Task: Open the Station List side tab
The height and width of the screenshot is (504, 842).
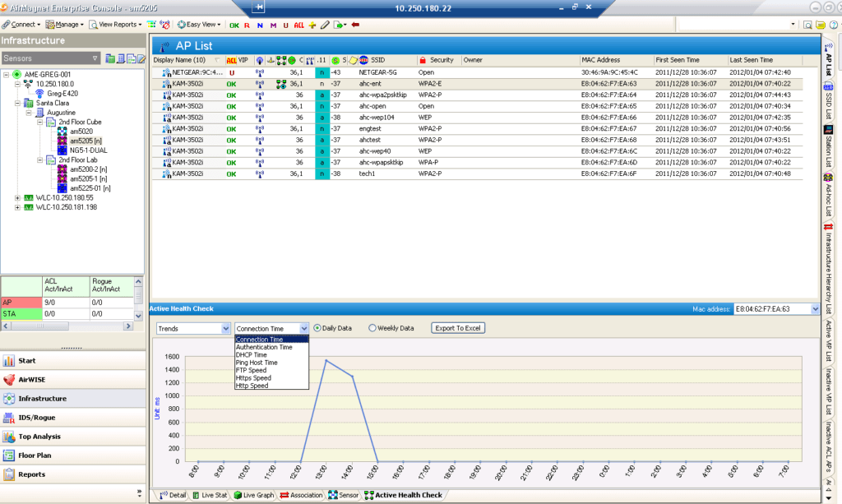Action: pos(829,146)
